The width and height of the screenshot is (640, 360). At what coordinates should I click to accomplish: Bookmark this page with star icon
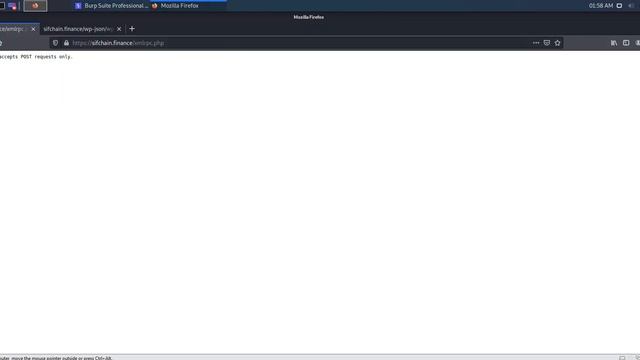click(x=558, y=43)
